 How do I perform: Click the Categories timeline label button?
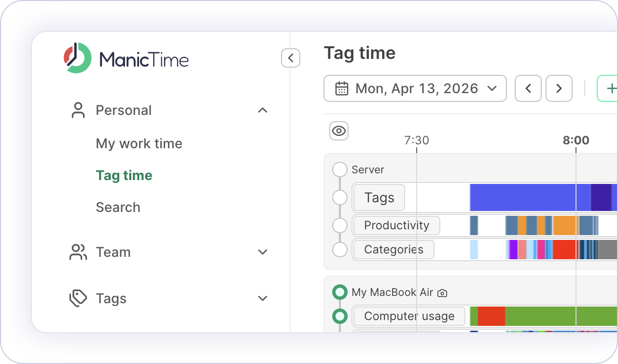click(x=393, y=250)
